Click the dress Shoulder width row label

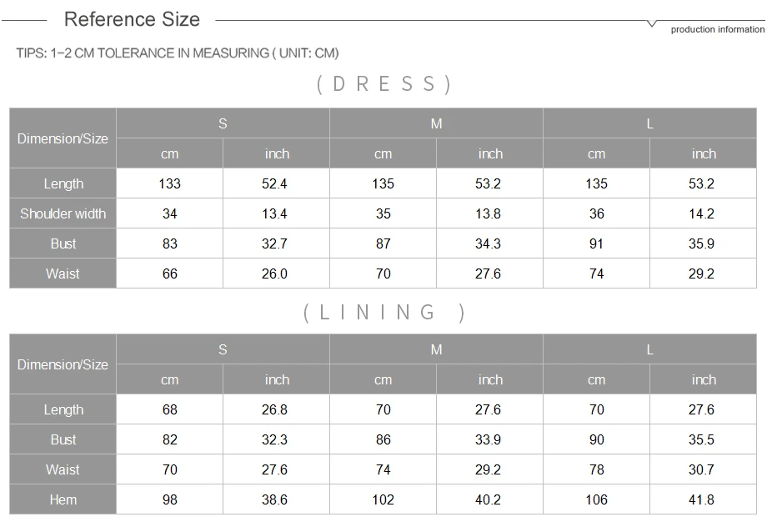[x=63, y=213]
